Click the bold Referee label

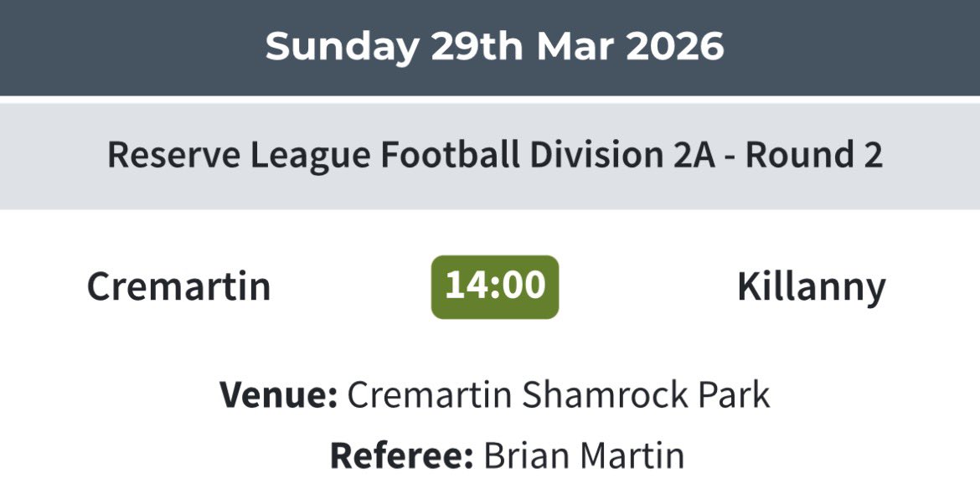tap(401, 455)
